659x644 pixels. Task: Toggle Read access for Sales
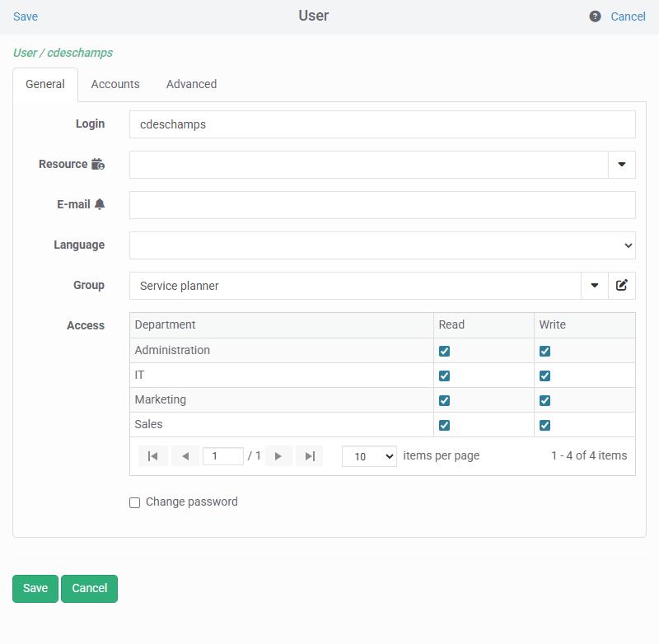tap(444, 425)
